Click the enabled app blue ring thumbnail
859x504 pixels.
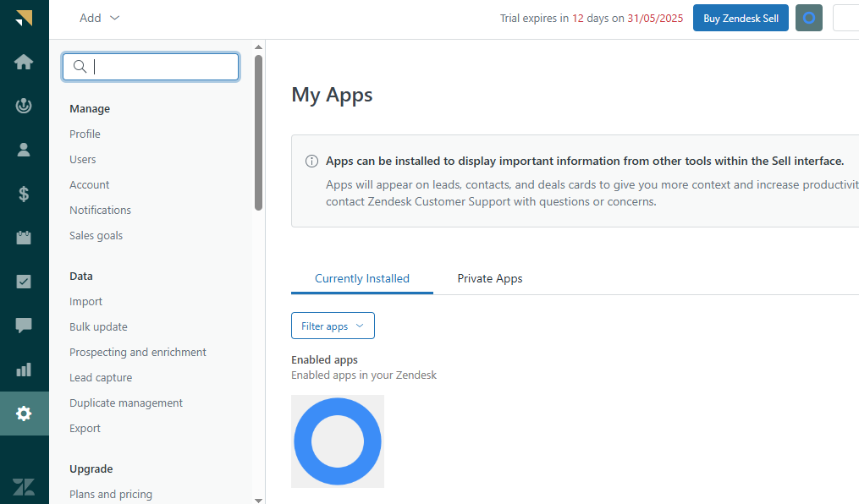338,441
